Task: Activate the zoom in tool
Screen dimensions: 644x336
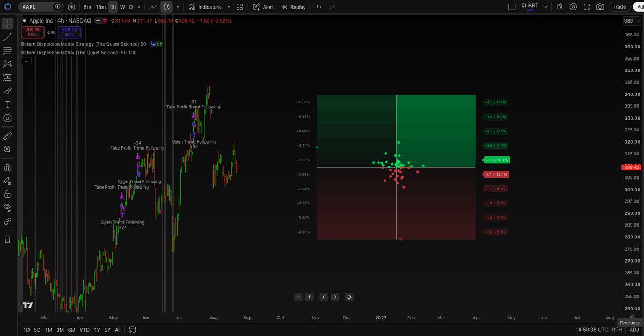Action: (x=8, y=150)
